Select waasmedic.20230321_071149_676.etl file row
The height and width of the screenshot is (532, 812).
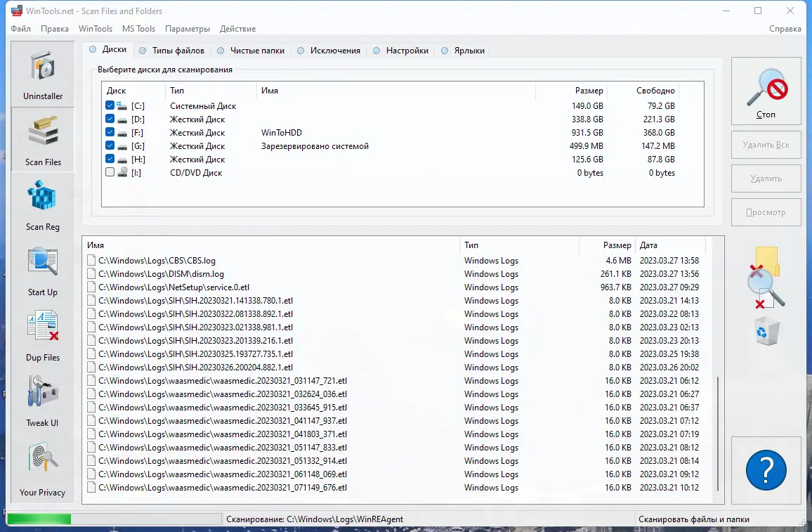[396, 488]
